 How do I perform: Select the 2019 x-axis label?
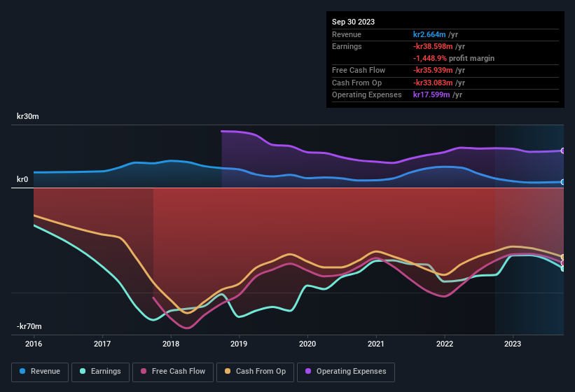pos(239,344)
